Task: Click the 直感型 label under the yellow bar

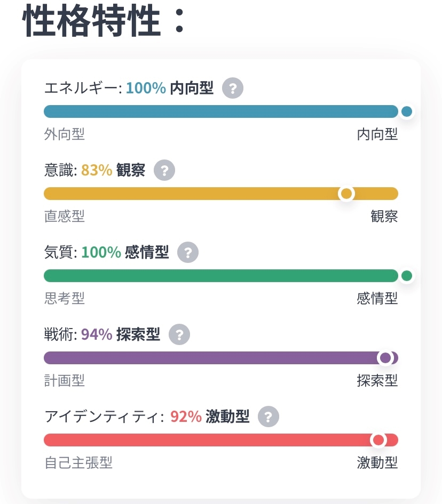Action: coord(64,216)
